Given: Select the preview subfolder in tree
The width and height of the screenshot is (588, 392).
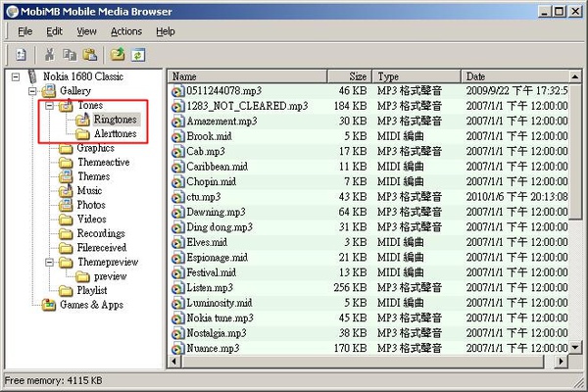Looking at the screenshot, I should tap(110, 276).
